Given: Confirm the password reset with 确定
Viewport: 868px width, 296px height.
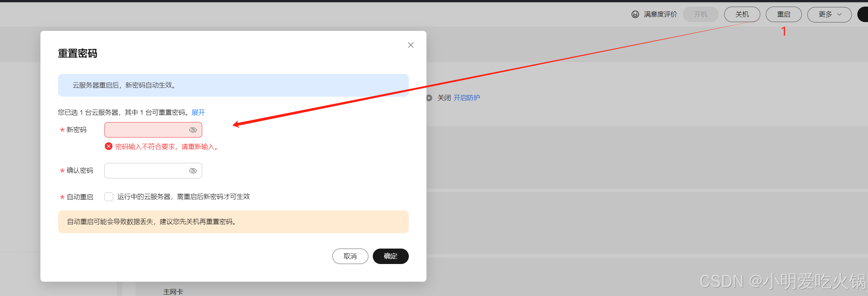Looking at the screenshot, I should coord(390,256).
